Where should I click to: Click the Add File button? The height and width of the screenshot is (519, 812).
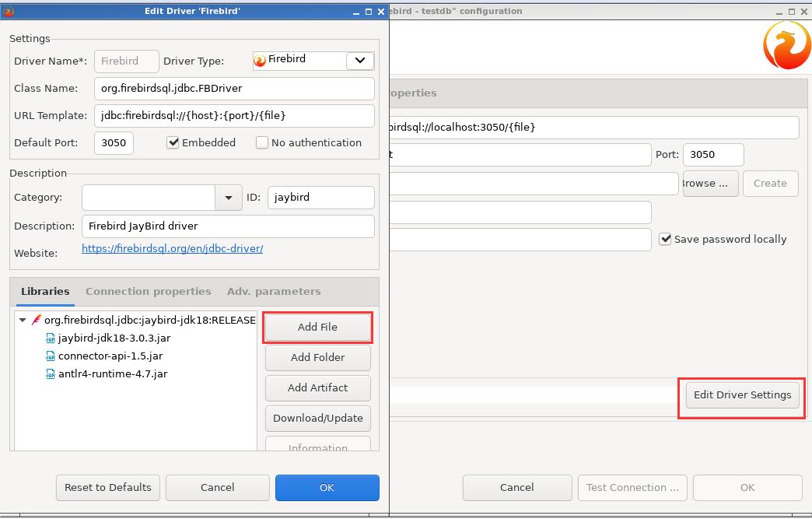317,328
